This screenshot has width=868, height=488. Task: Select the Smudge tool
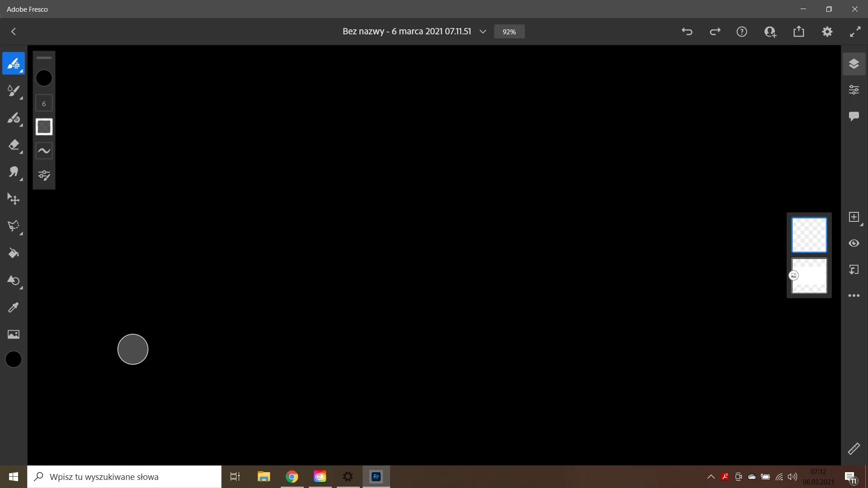14,172
